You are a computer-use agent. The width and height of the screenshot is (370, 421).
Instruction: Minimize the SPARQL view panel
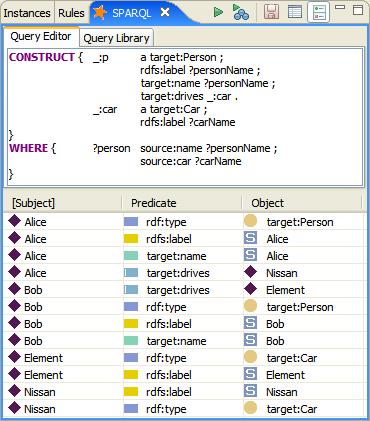pos(340,7)
